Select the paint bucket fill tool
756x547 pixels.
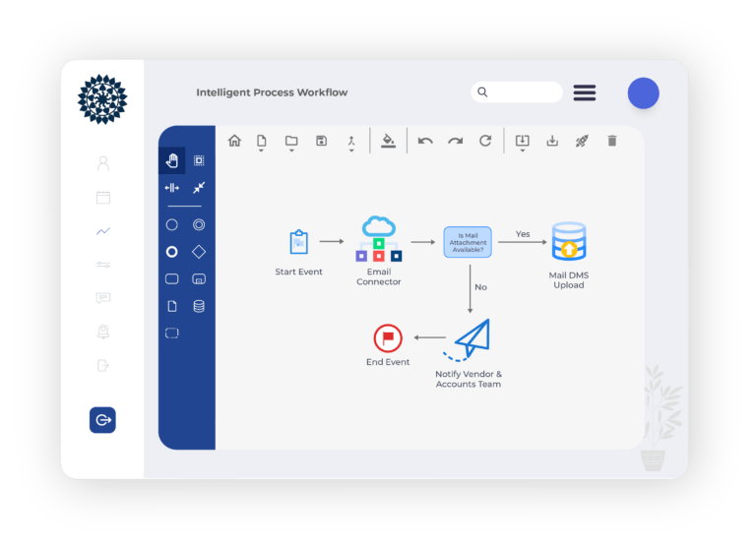coord(388,141)
